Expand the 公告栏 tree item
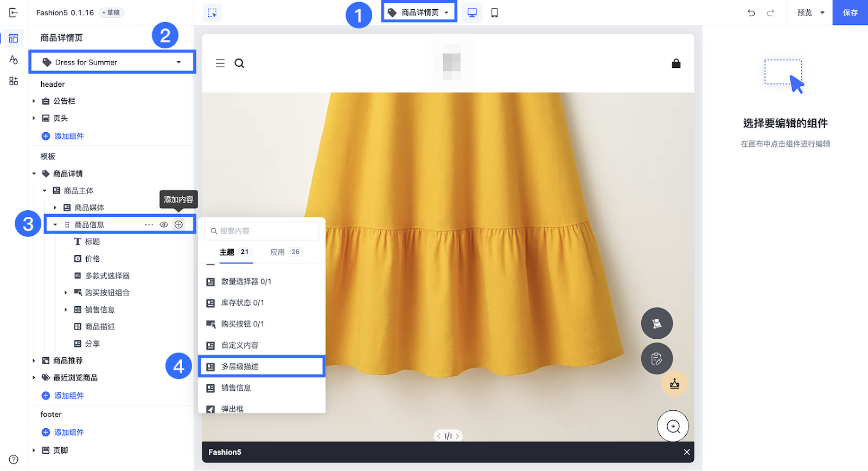868x471 pixels. 34,101
